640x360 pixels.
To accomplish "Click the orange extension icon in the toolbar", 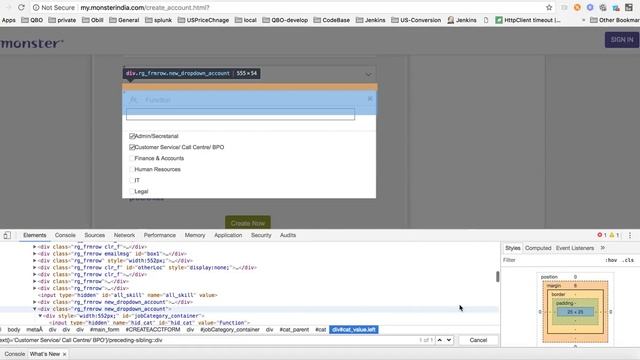I will pos(577,7).
